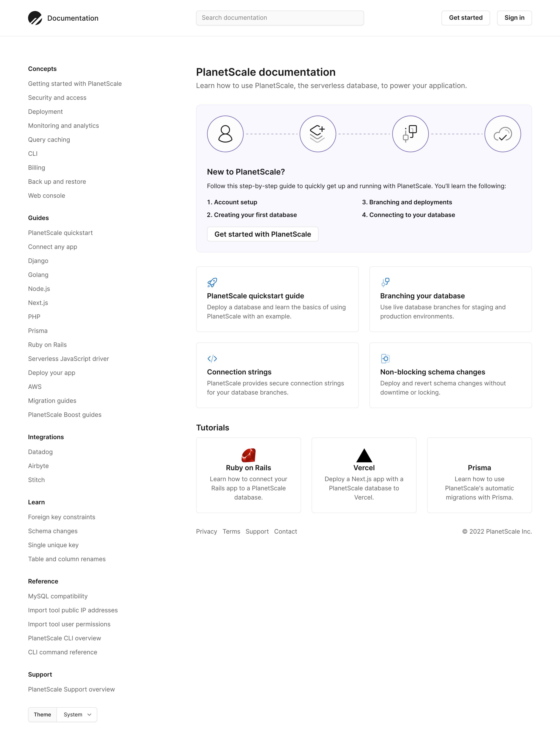Open PlanetScale quickstart in sidebar
The height and width of the screenshot is (750, 560).
click(x=60, y=233)
